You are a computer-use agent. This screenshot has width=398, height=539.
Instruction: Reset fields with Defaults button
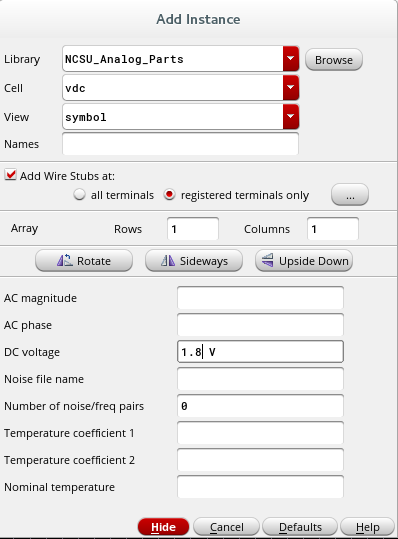tap(300, 527)
